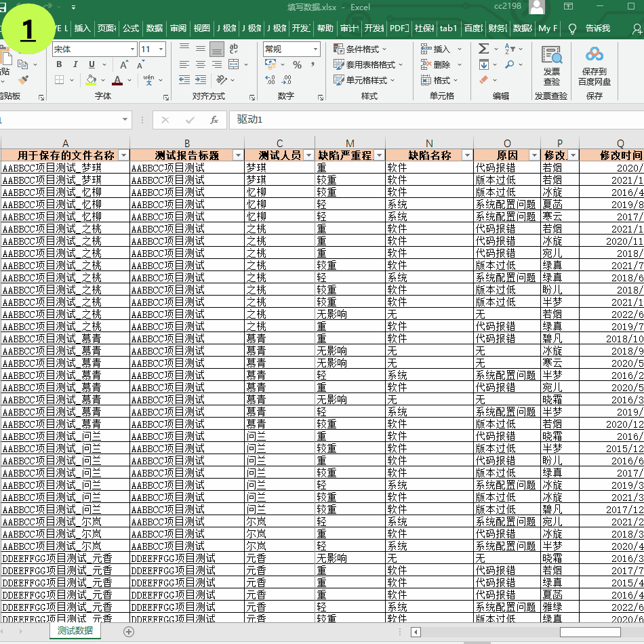
Task: Click the AutoSum sigma icon
Action: pos(483,49)
